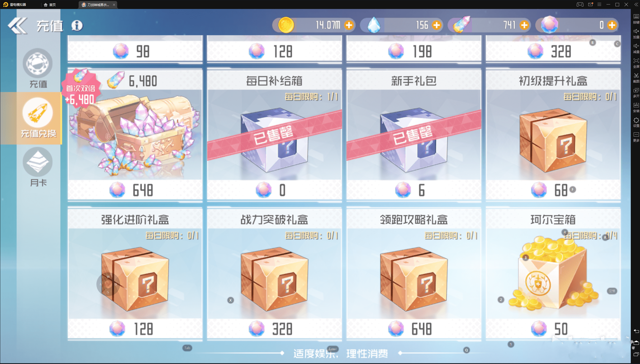
Task: Purchase 战力突破礼盒 for 328 gems
Action: (274, 273)
